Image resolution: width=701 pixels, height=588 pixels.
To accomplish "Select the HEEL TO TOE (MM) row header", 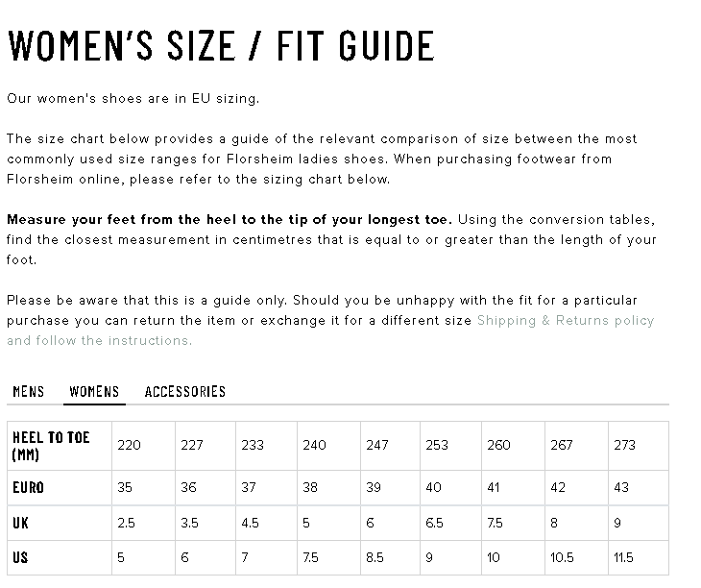I will click(x=51, y=445).
